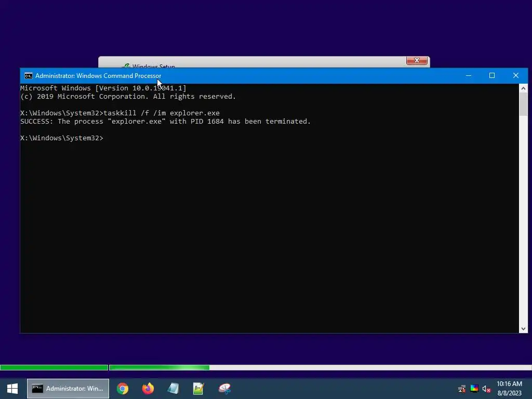Viewport: 532px width, 399px height.
Task: Click the Command Processor title bar icon
Action: tap(29, 76)
